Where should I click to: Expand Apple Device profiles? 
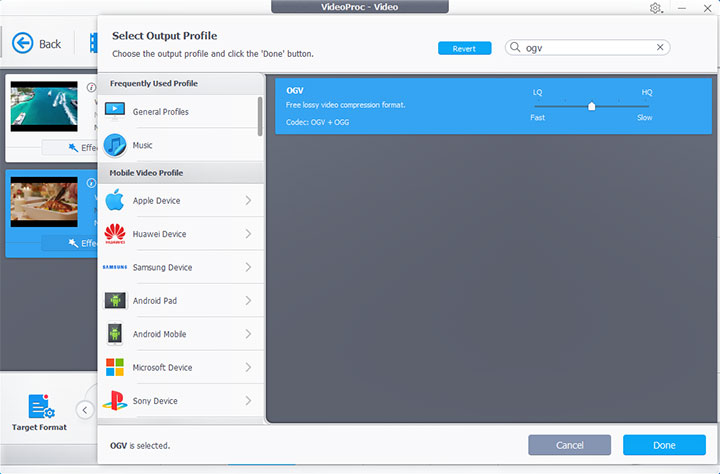[248, 200]
